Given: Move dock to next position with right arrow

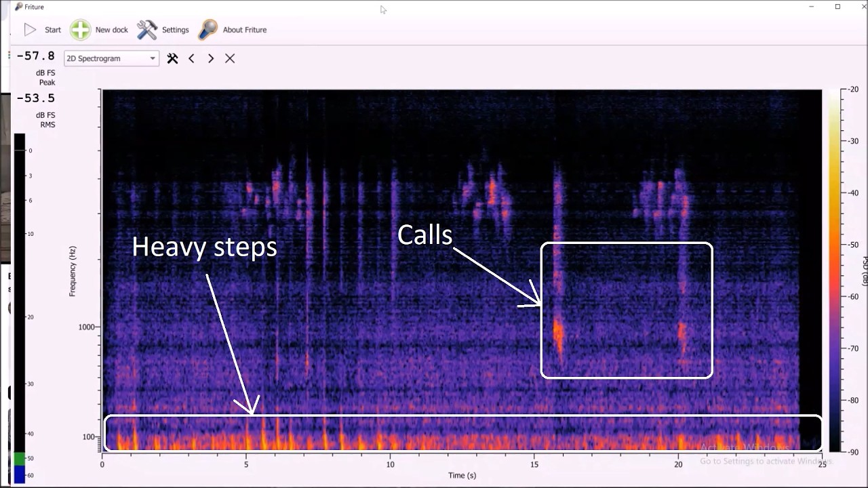Looking at the screenshot, I should 211,58.
